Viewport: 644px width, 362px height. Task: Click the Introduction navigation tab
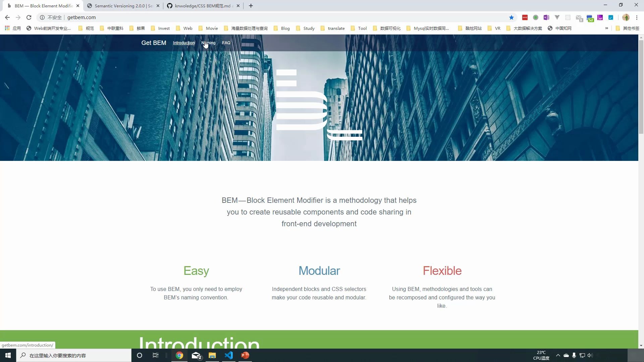[183, 43]
